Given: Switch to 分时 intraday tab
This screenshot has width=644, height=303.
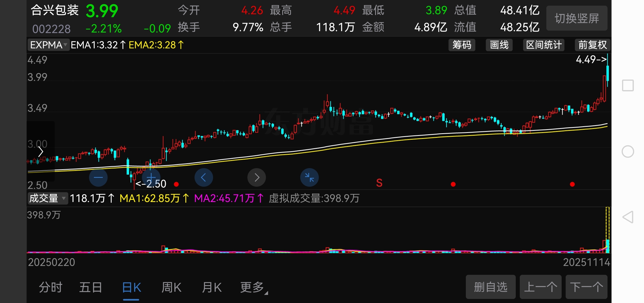Looking at the screenshot, I should 50,287.
